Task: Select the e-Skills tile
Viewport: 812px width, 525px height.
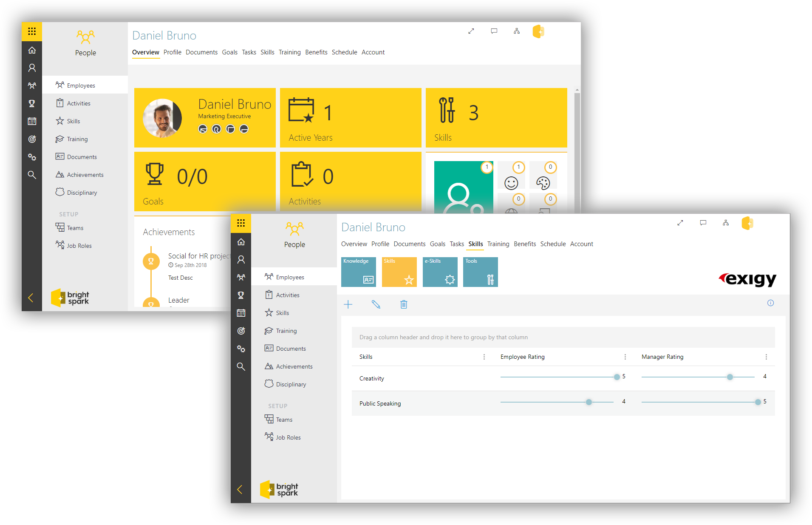Action: (x=440, y=272)
